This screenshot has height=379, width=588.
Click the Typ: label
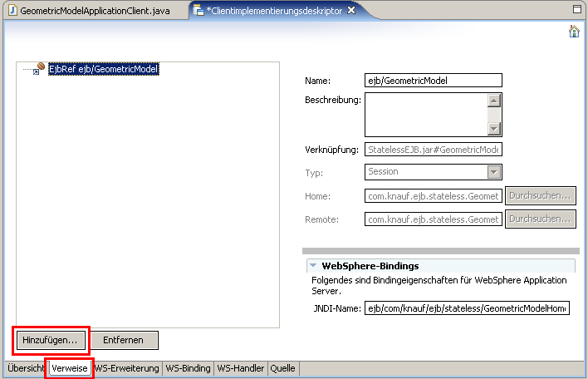(x=314, y=173)
